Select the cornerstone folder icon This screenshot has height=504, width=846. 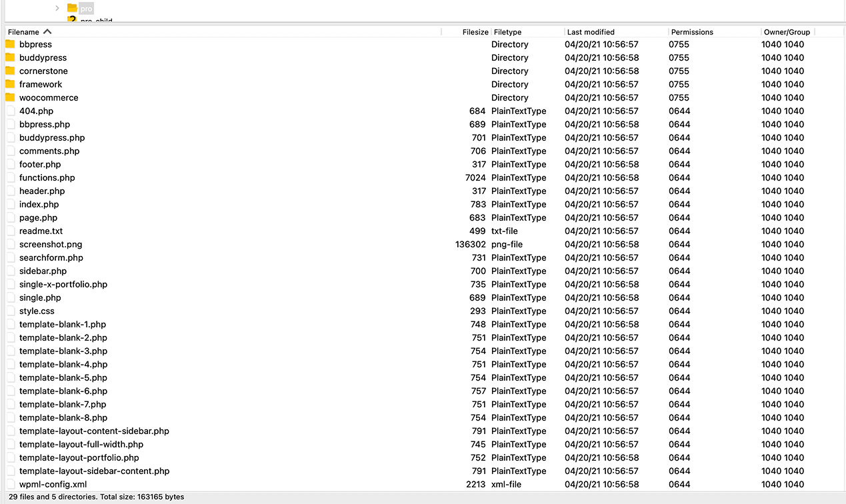[10, 71]
